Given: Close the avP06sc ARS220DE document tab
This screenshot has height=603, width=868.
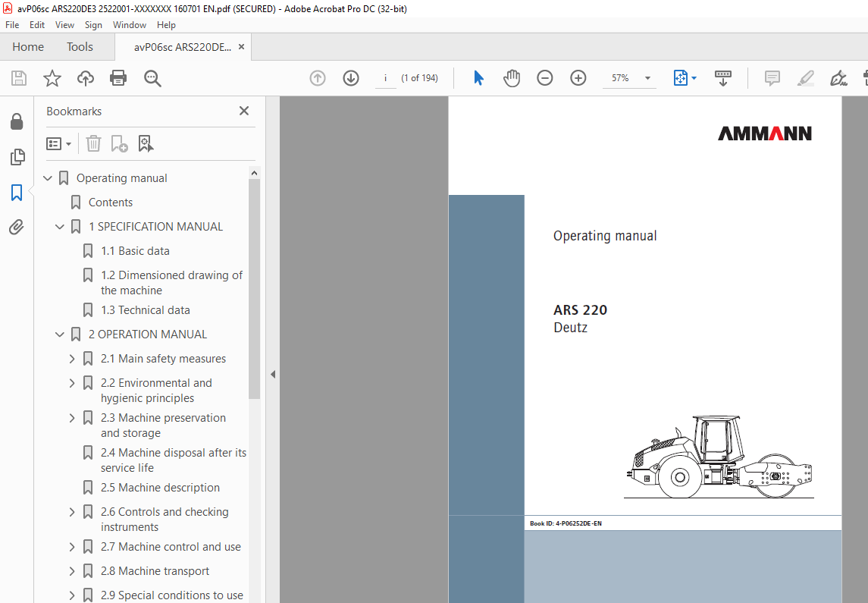Looking at the screenshot, I should pos(241,47).
